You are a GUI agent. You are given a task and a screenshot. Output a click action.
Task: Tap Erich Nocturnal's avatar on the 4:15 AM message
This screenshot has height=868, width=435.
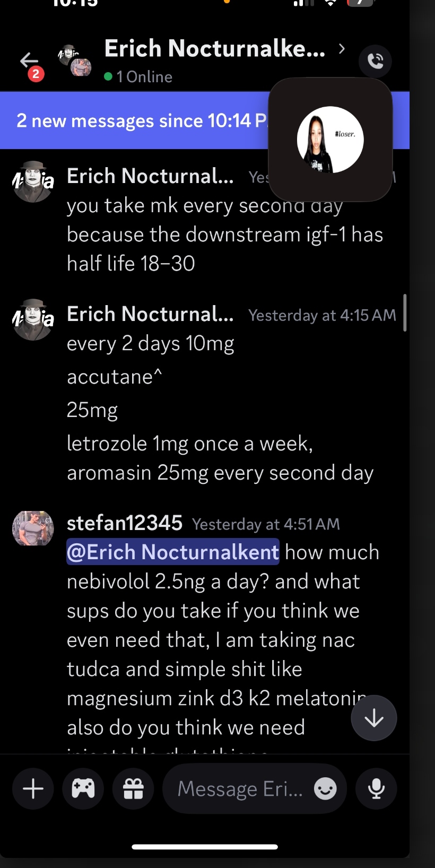click(x=33, y=320)
